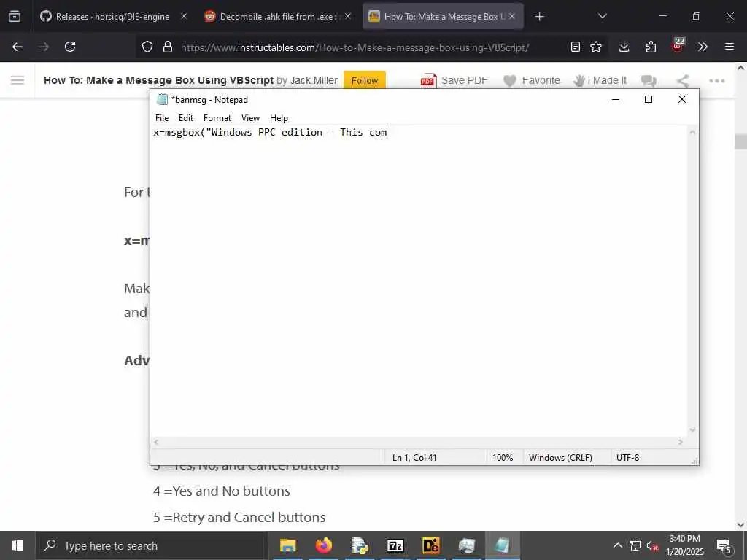The height and width of the screenshot is (560, 747).
Task: Open Firefox from the taskbar
Action: (324, 545)
